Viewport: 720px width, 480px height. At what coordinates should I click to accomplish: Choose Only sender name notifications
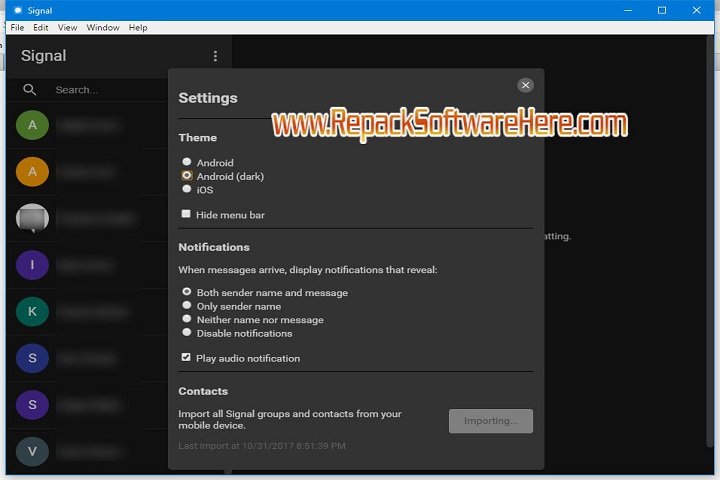click(186, 305)
